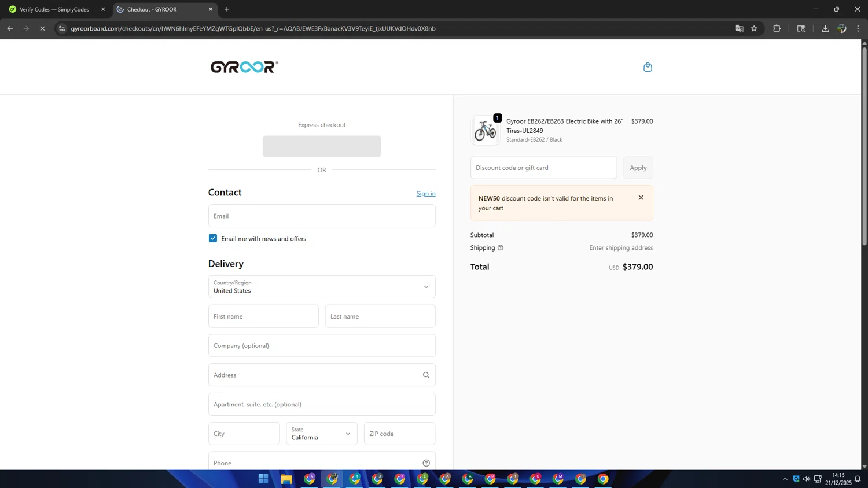Click Apartment, suite, etc. field
Image resolution: width=868 pixels, height=488 pixels.
pyautogui.click(x=322, y=404)
